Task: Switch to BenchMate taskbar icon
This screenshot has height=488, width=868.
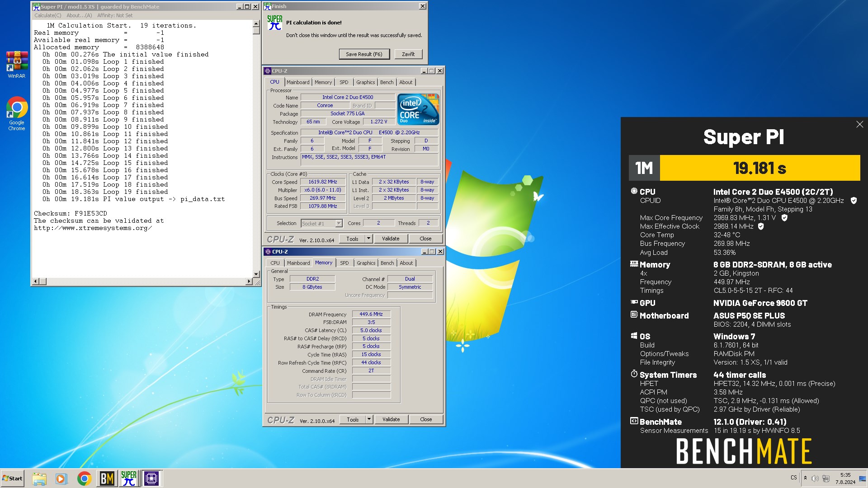Action: (107, 479)
